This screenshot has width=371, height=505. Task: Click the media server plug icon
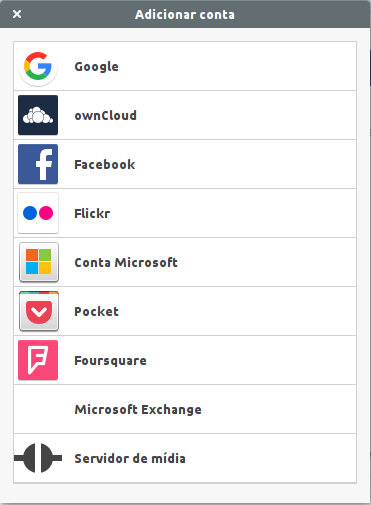pos(38,458)
